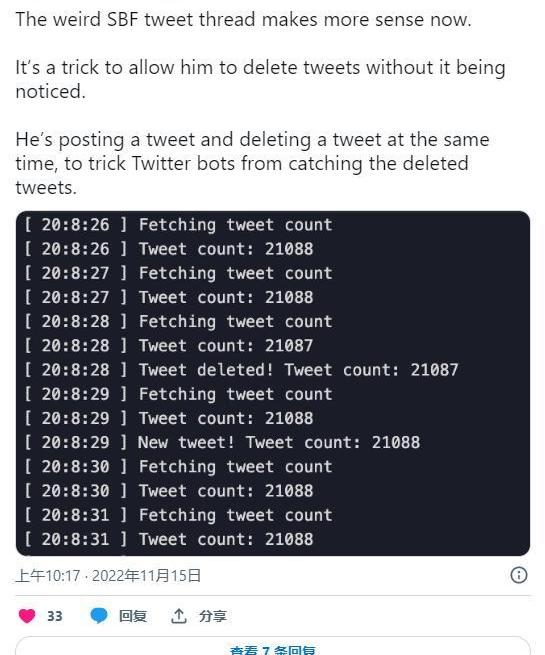Open the tweet time 上午10:17
This screenshot has height=655, width=545.
click(48, 576)
